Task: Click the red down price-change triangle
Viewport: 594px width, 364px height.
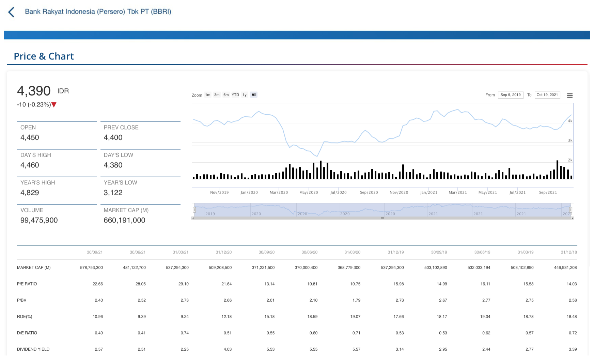Action: 54,105
